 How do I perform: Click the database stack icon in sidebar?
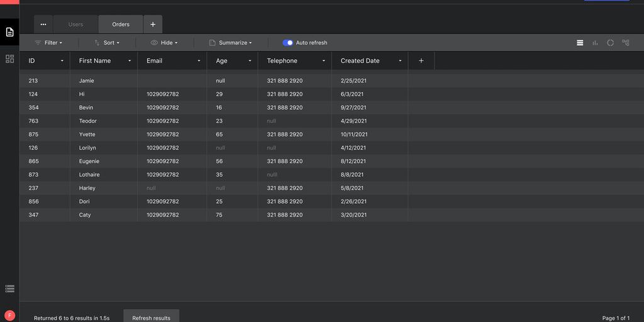(9, 289)
